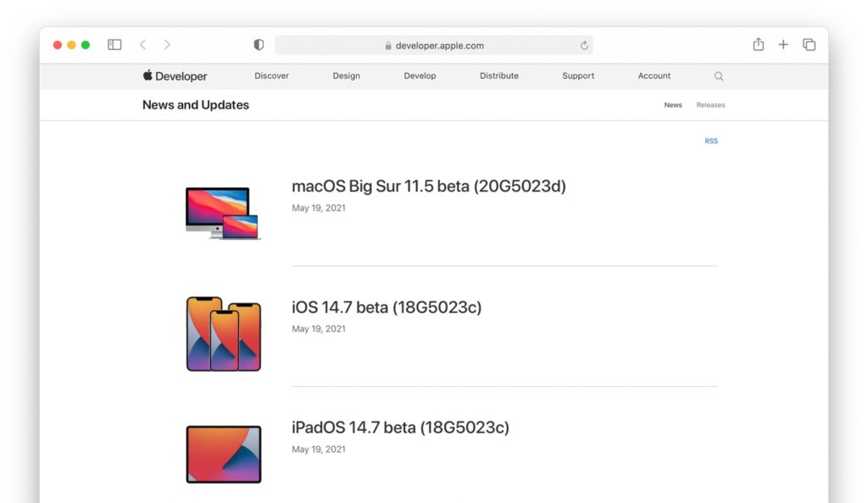Open the Design menu
Screen dimensions: 868x503
tap(346, 75)
